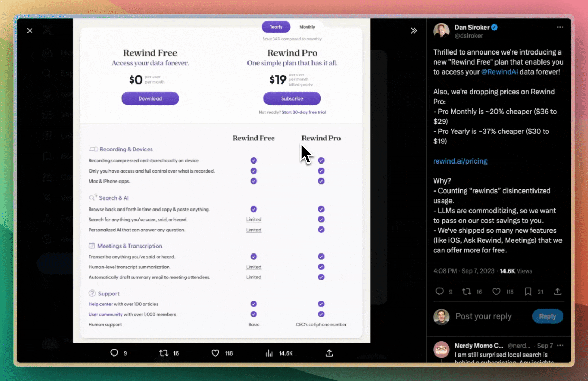588x381 pixels.
Task: Click the Recording & Devices section icon
Action: click(x=94, y=149)
